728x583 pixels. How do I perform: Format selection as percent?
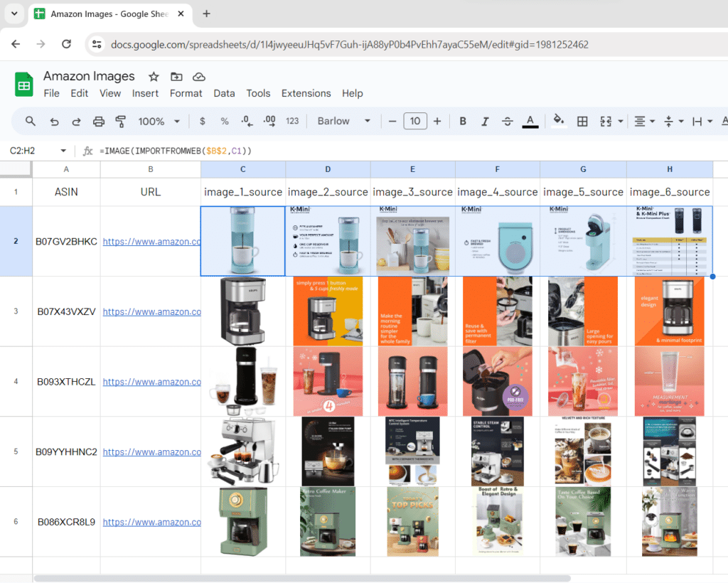pyautogui.click(x=225, y=121)
